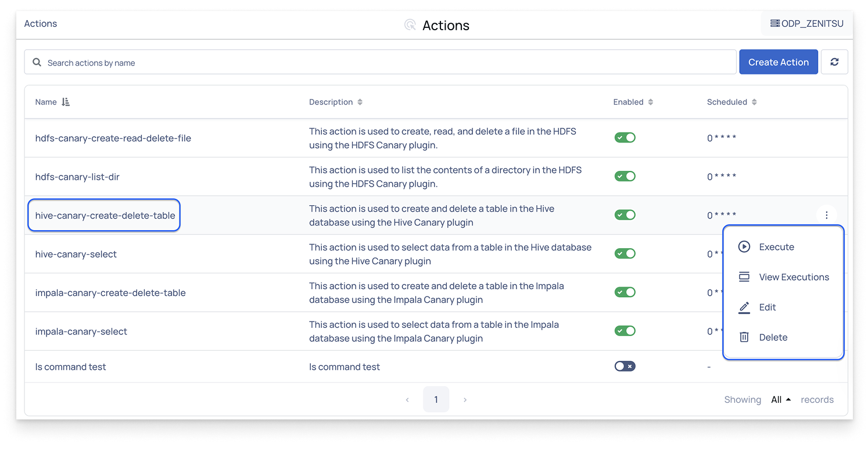Disable the hdfs-canary-create-read-delete-file toggle
Image resolution: width=868 pixels, height=450 pixels.
625,138
